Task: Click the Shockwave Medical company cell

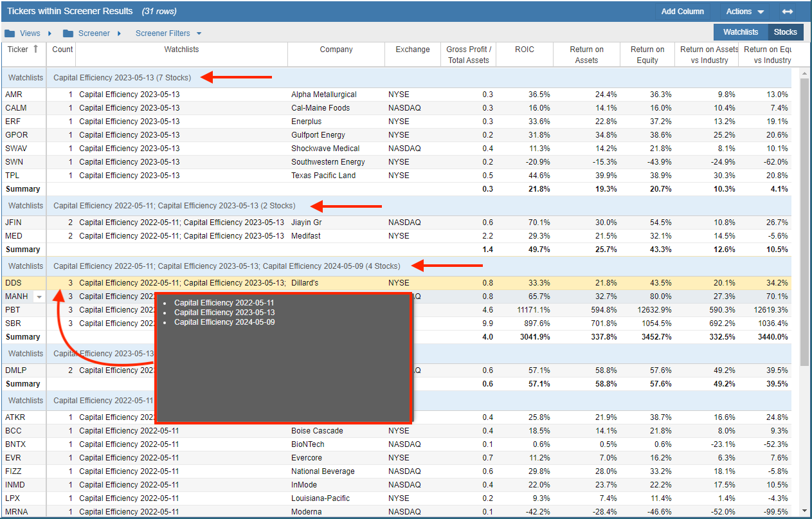Action: coord(336,149)
